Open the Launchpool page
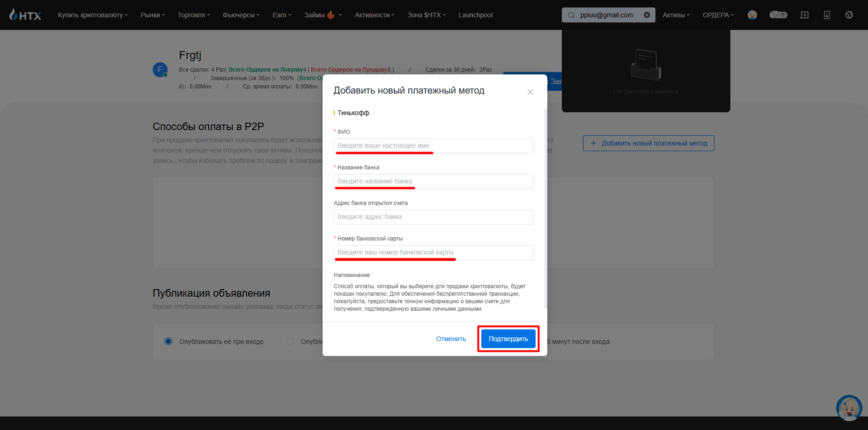The height and width of the screenshot is (430, 868). 476,15
